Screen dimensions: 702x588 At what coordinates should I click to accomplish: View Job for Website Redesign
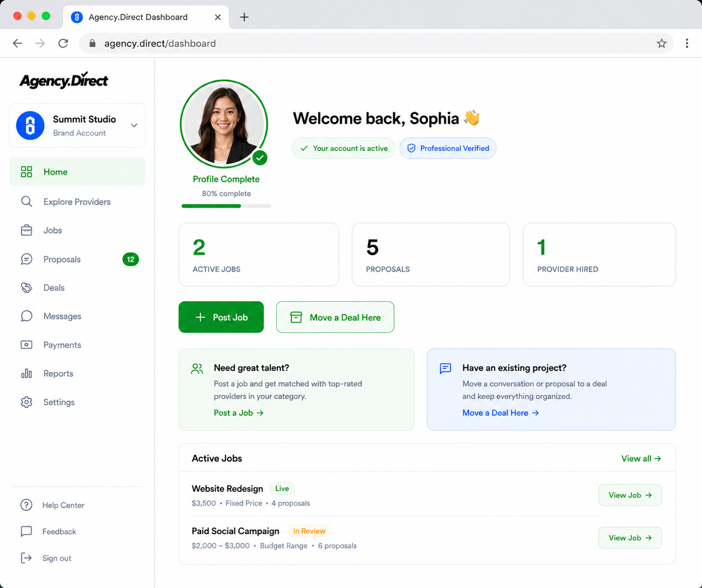(x=630, y=495)
